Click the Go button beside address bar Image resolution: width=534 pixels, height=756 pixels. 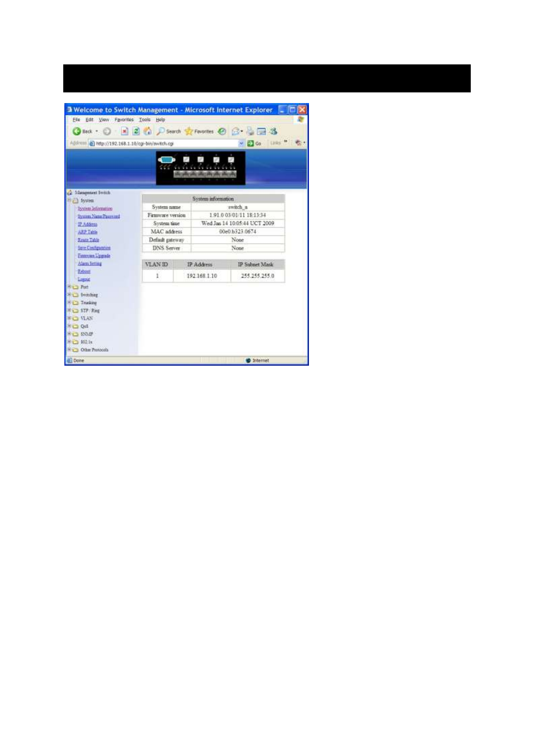[x=255, y=143]
